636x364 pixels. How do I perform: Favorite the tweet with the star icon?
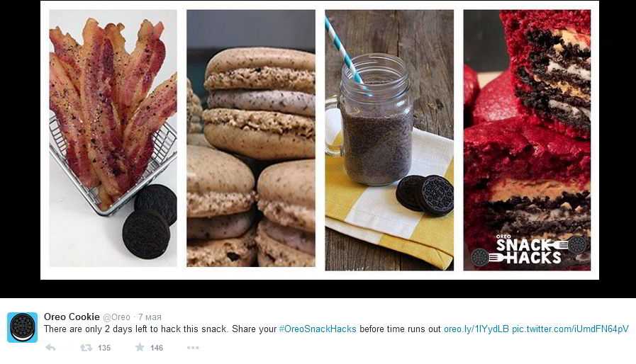[140, 348]
